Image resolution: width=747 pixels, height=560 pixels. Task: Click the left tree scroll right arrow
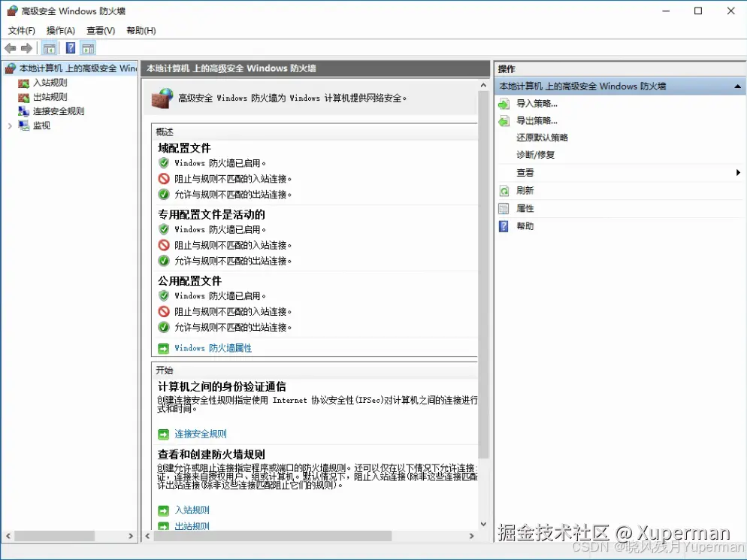click(x=131, y=536)
